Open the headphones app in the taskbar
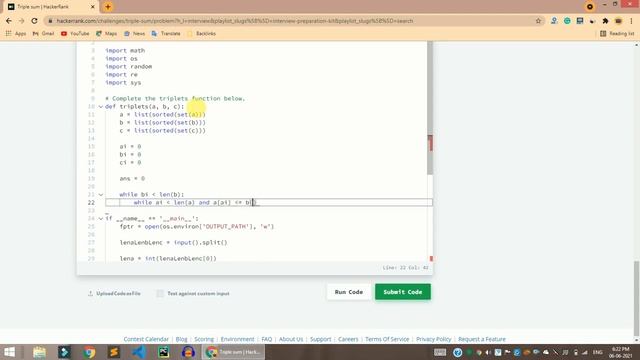640x360 pixels. coord(188,352)
